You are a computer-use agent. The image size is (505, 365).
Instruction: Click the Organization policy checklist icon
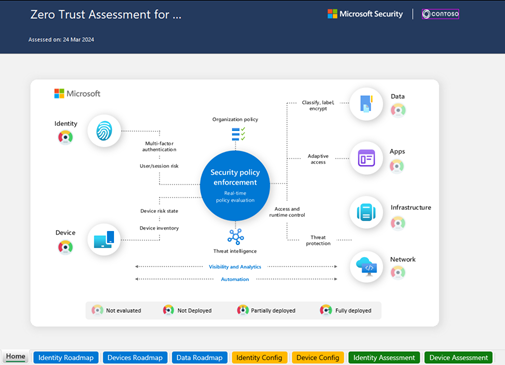[x=238, y=134]
